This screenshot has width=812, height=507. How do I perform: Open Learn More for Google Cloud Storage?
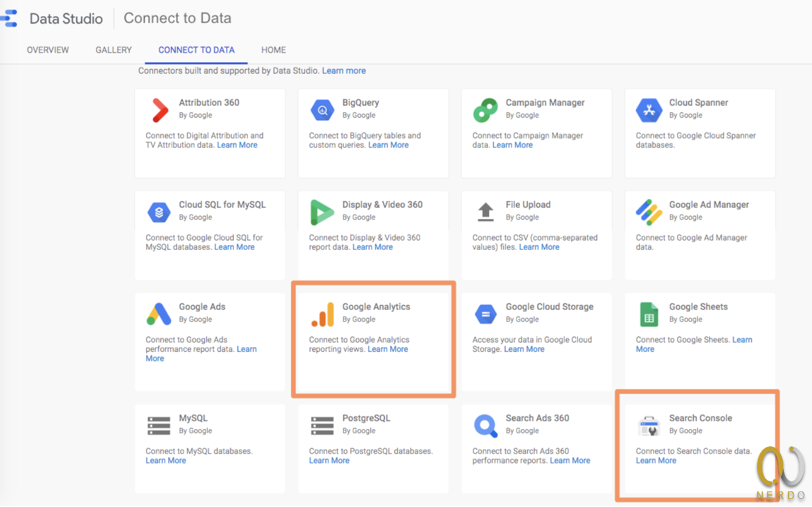(x=524, y=349)
